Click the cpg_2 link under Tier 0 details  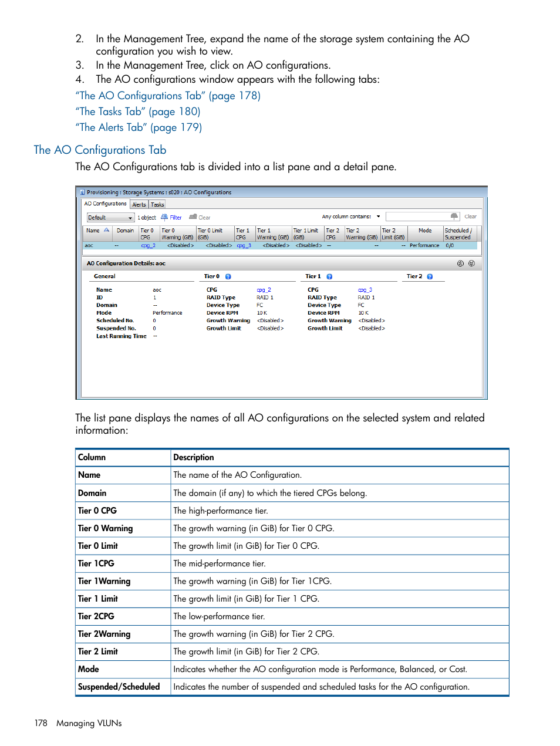[264, 290]
